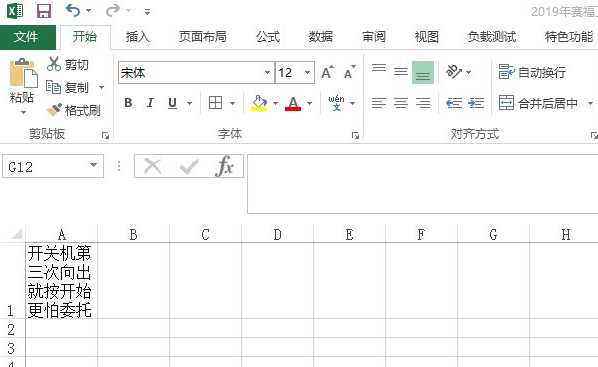The image size is (598, 367).
Task: Apply red font color A
Action: [293, 103]
